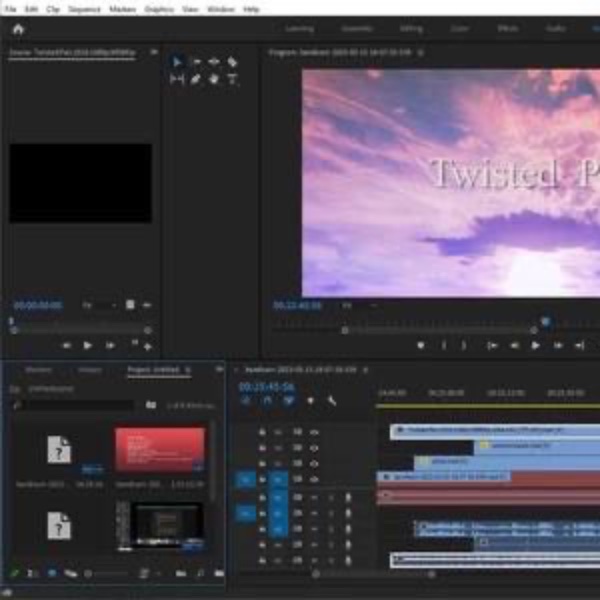600x600 pixels.
Task: Go to Out point in Program monitor
Action: coord(579,346)
